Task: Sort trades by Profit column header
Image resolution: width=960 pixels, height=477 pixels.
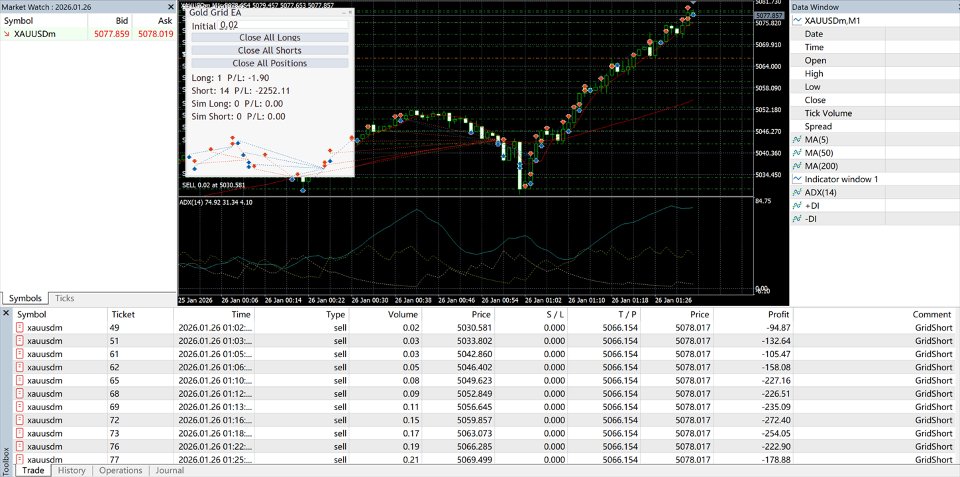Action: pyautogui.click(x=779, y=314)
